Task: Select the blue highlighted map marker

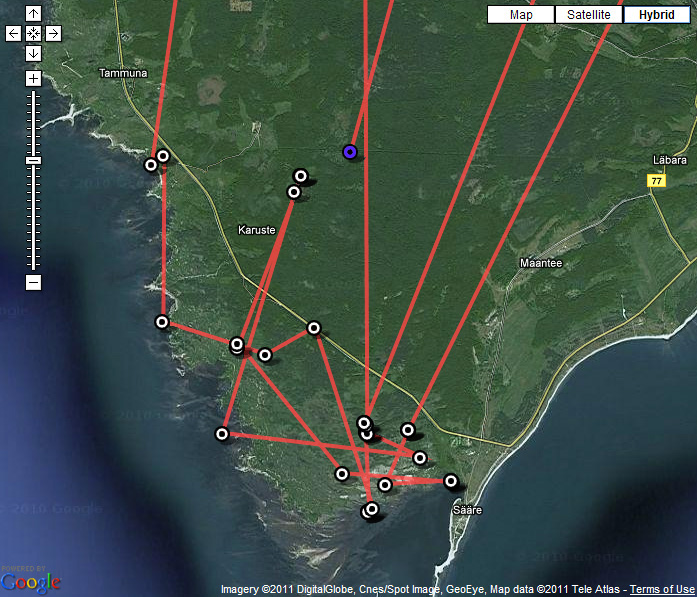Action: 350,151
